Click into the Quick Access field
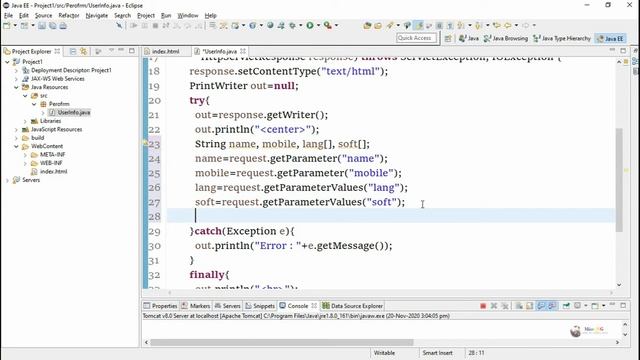The height and width of the screenshot is (360, 640). pos(416,38)
